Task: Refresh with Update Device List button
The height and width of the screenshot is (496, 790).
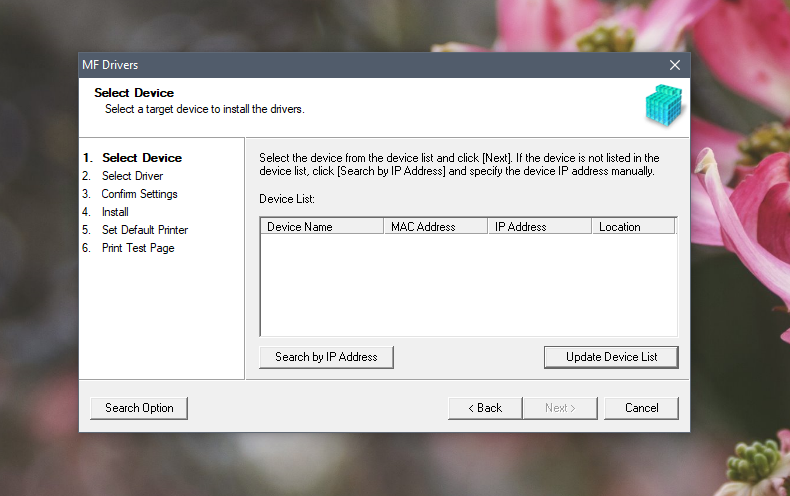Action: coord(611,357)
